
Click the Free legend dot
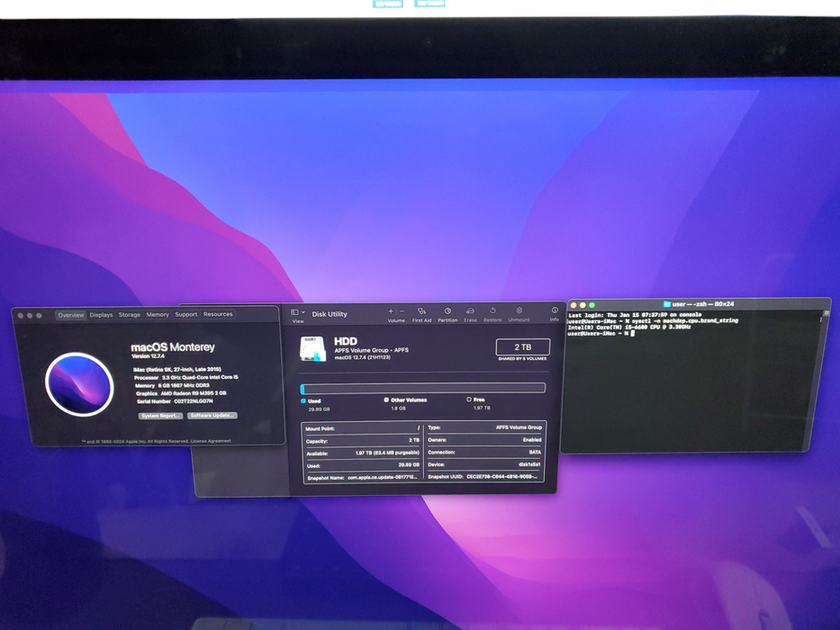tap(469, 399)
